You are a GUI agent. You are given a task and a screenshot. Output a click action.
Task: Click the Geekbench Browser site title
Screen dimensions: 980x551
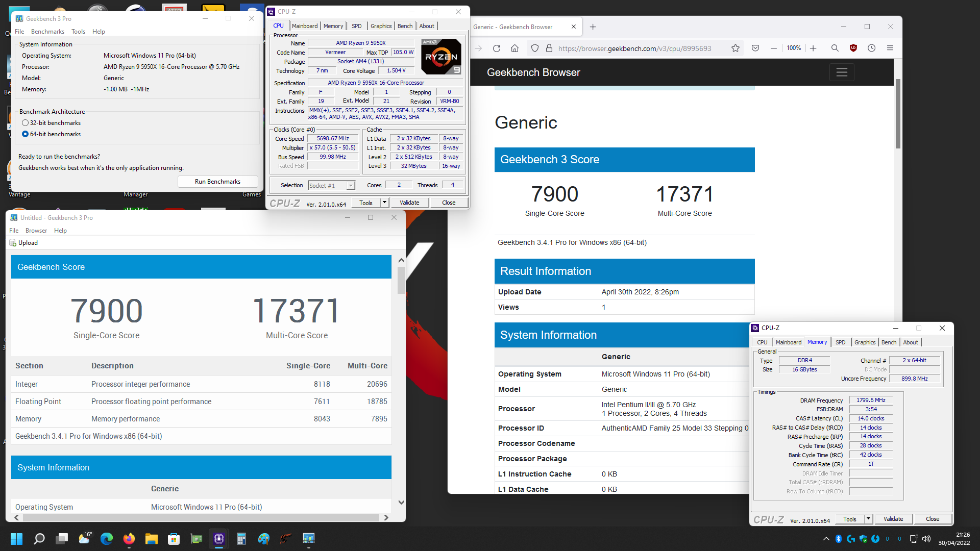tap(533, 72)
